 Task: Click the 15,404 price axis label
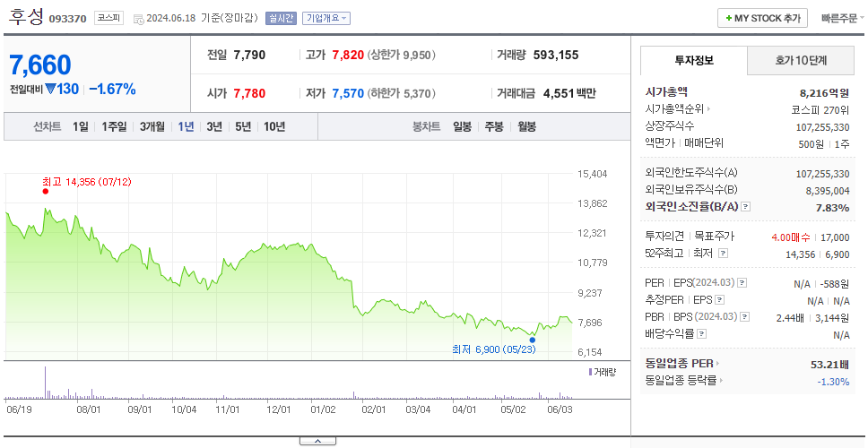coord(592,174)
